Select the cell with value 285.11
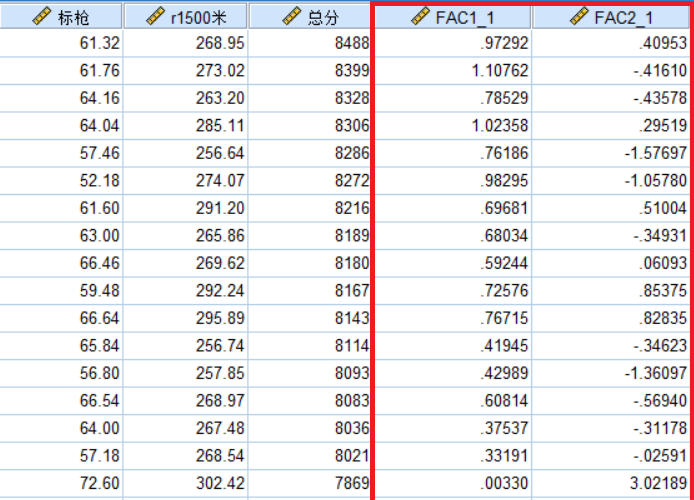This screenshot has width=694, height=500. (185, 126)
